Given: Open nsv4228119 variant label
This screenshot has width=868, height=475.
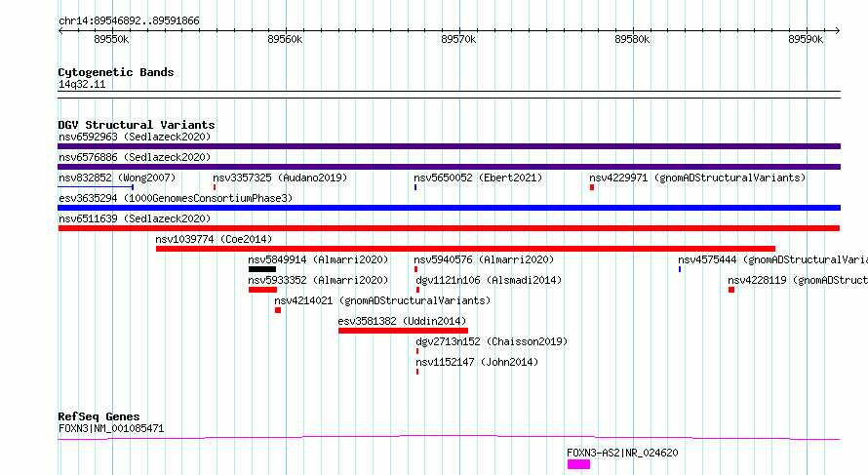Looking at the screenshot, I should pos(798,280).
